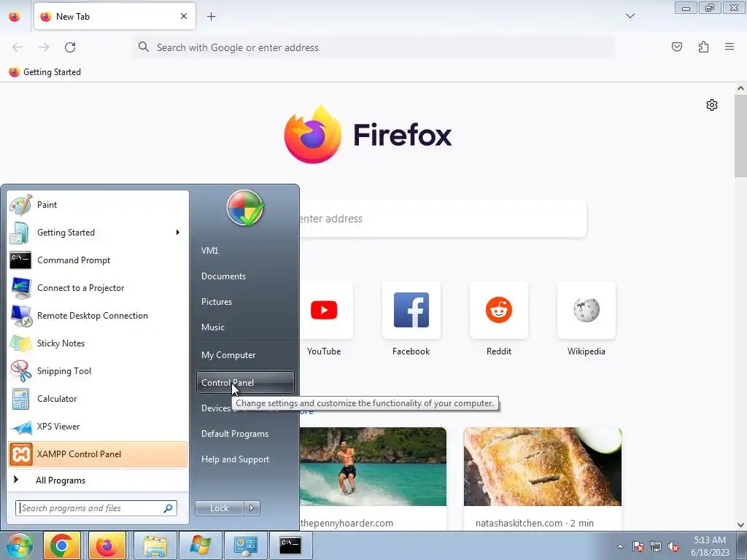This screenshot has width=747, height=560.
Task: Open Pictures from Start menu
Action: pyautogui.click(x=245, y=301)
